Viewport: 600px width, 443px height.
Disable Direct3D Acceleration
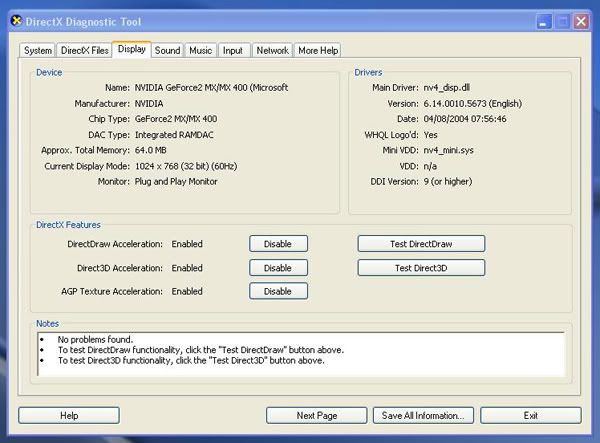[x=278, y=268]
